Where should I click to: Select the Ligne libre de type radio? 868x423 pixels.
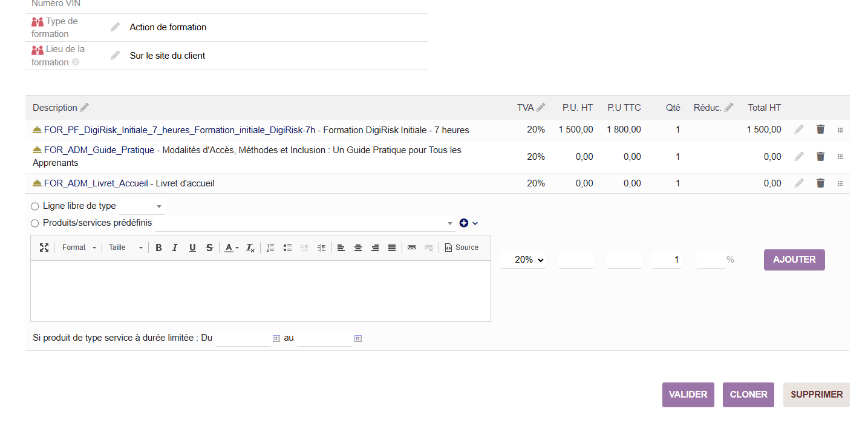pos(35,206)
